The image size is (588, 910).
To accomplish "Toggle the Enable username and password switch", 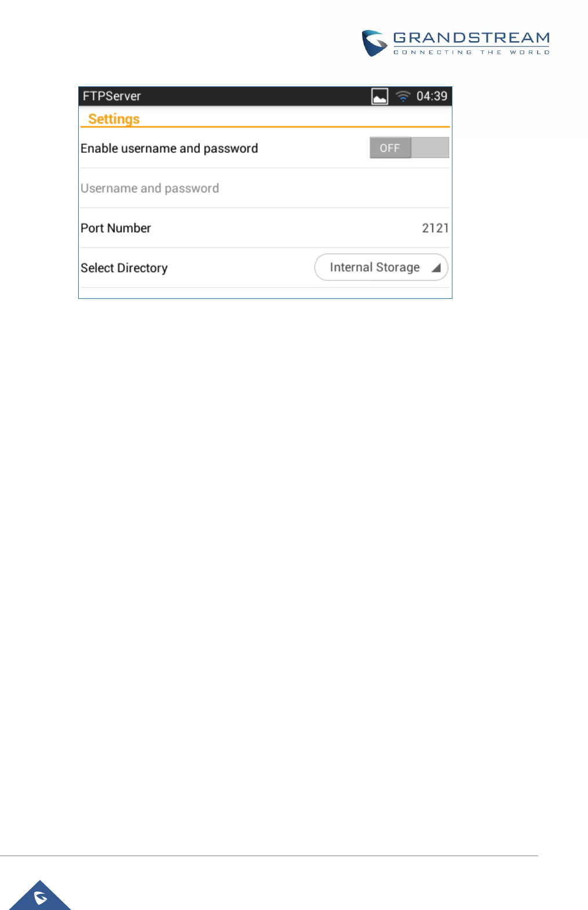I will tap(409, 148).
